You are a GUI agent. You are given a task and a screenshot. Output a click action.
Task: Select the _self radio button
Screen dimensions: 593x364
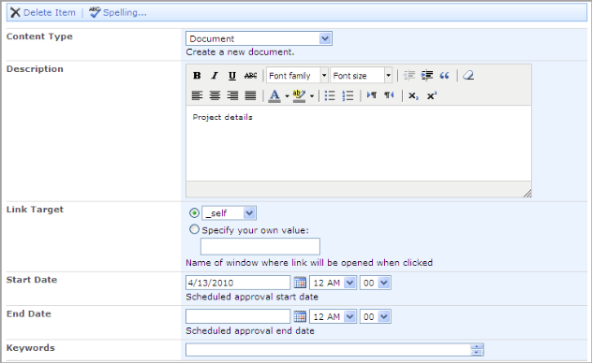[194, 213]
